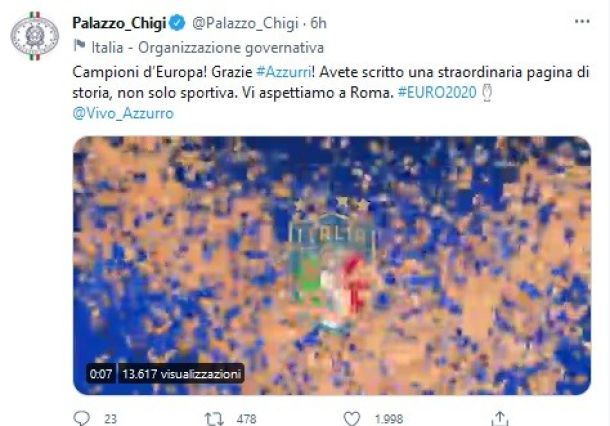Click the 0:07 video duration badge
Screen dimensions: 610x426
point(101,374)
